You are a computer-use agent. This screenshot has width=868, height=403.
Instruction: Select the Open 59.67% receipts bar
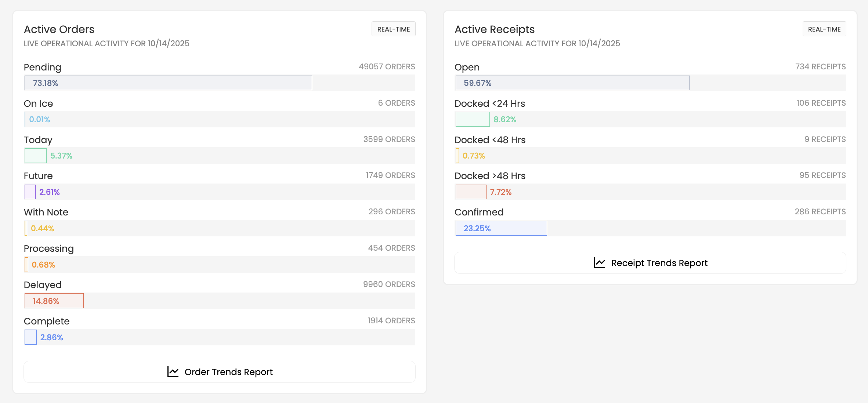click(x=572, y=83)
